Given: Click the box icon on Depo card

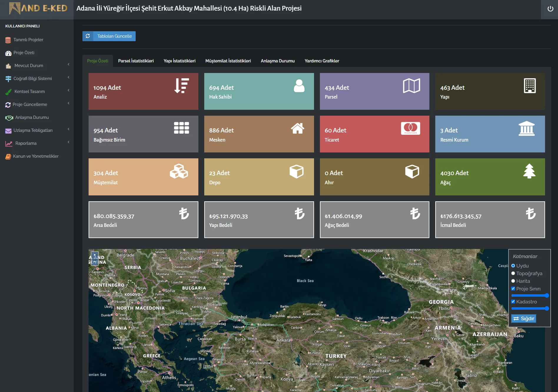Looking at the screenshot, I should pos(296,171).
